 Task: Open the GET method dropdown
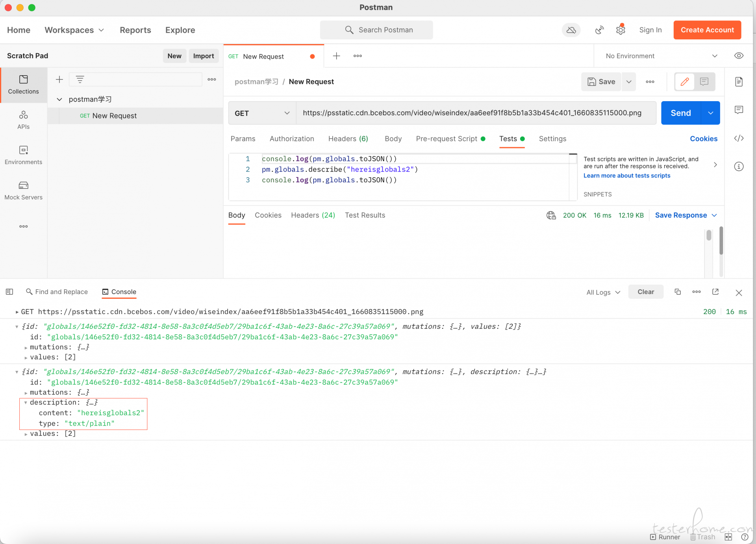pos(262,113)
